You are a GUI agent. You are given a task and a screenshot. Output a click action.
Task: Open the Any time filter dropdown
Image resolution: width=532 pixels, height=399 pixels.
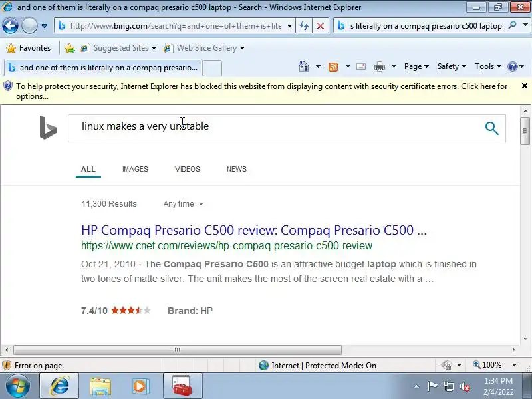click(184, 204)
